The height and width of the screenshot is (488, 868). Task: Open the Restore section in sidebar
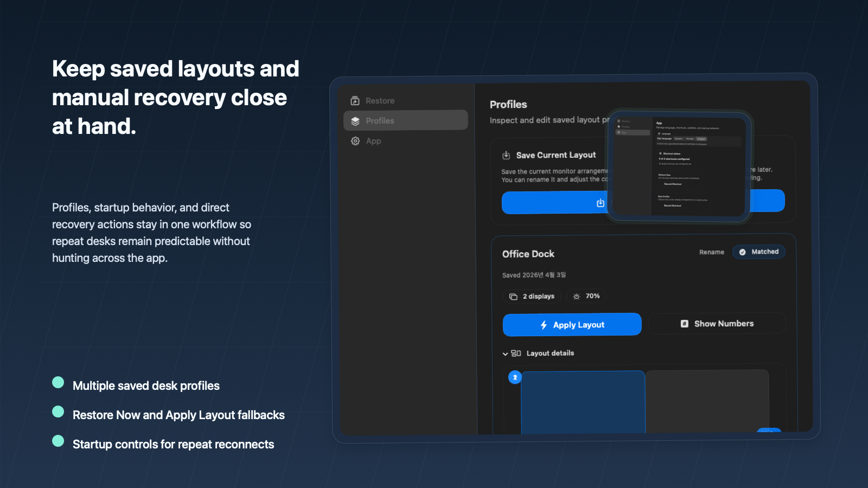click(380, 101)
